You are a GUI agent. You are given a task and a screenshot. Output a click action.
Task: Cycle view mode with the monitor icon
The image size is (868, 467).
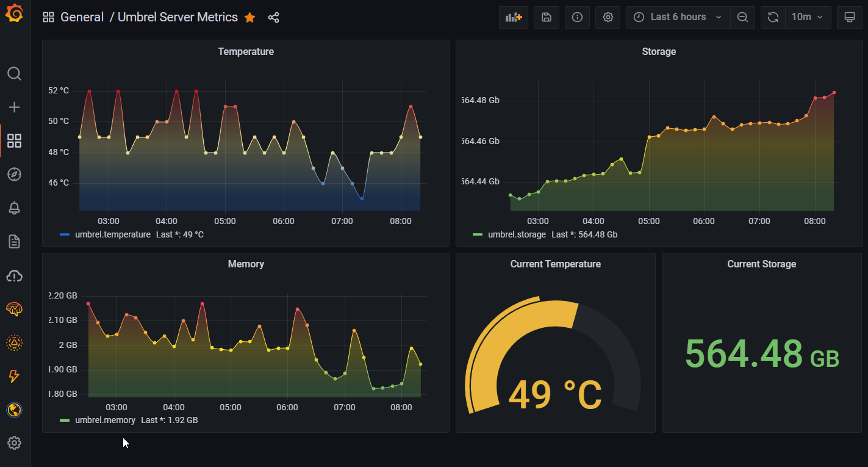850,17
